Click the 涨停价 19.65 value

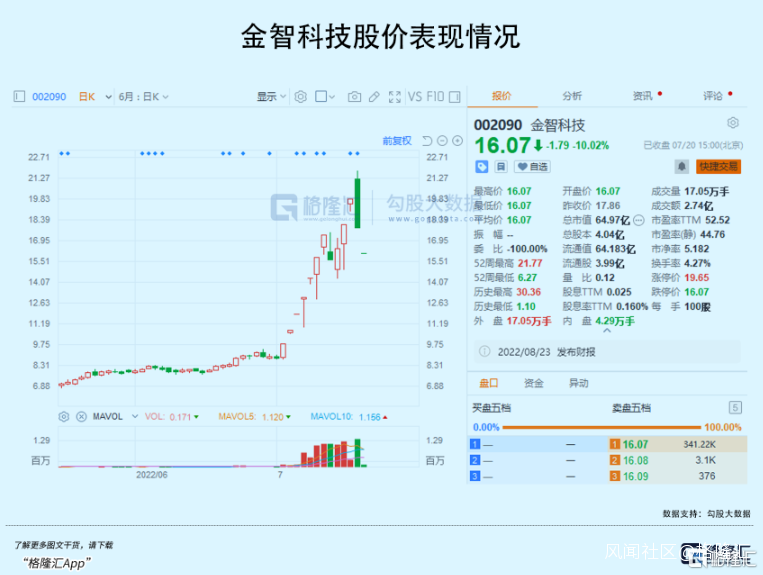pyautogui.click(x=697, y=278)
